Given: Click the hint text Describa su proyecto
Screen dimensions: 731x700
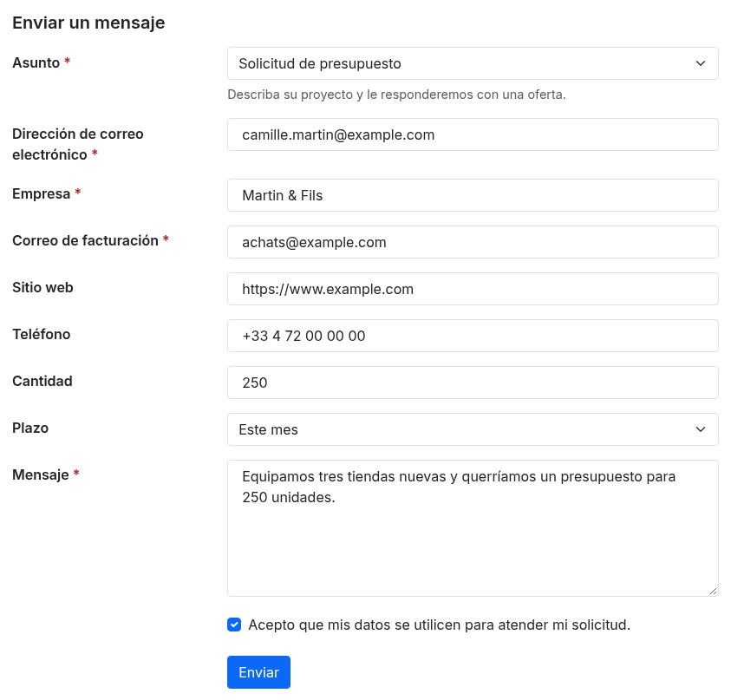Looking at the screenshot, I should 397,95.
